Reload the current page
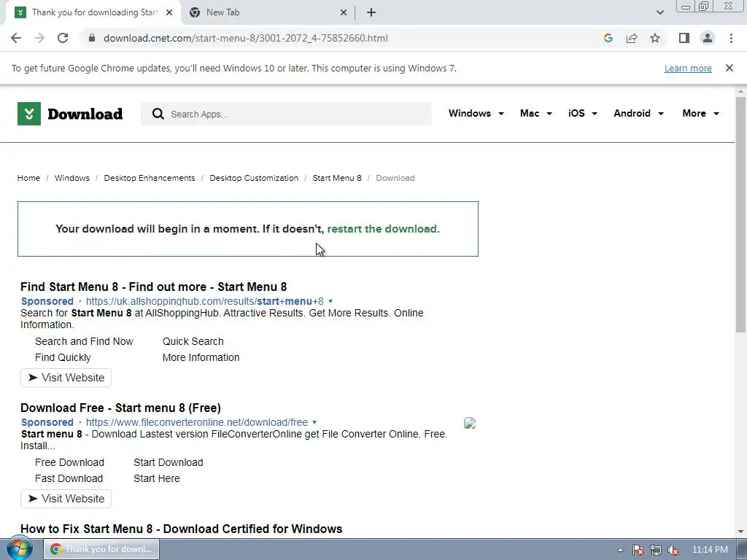 [63, 38]
